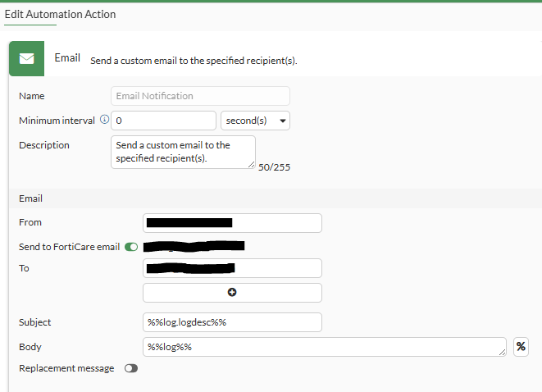Disable the Send to FortiCare email toggle
The image size is (542, 392).
131,246
